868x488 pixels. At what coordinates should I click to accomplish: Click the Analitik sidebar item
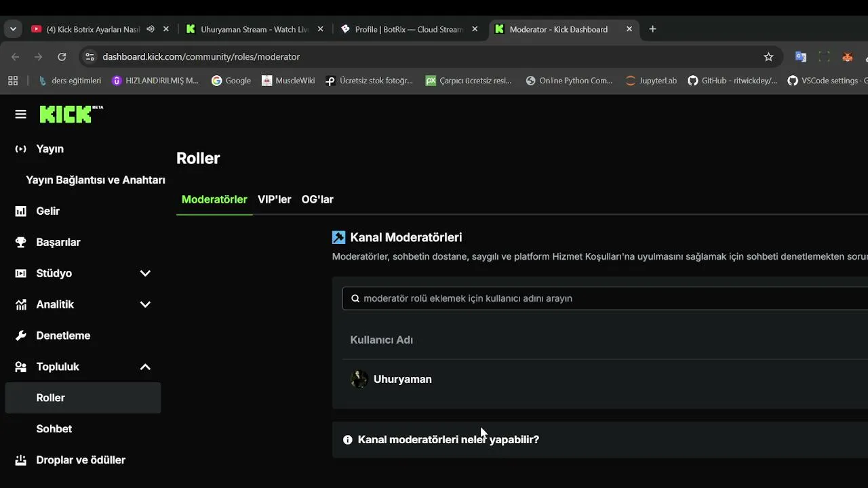55,305
